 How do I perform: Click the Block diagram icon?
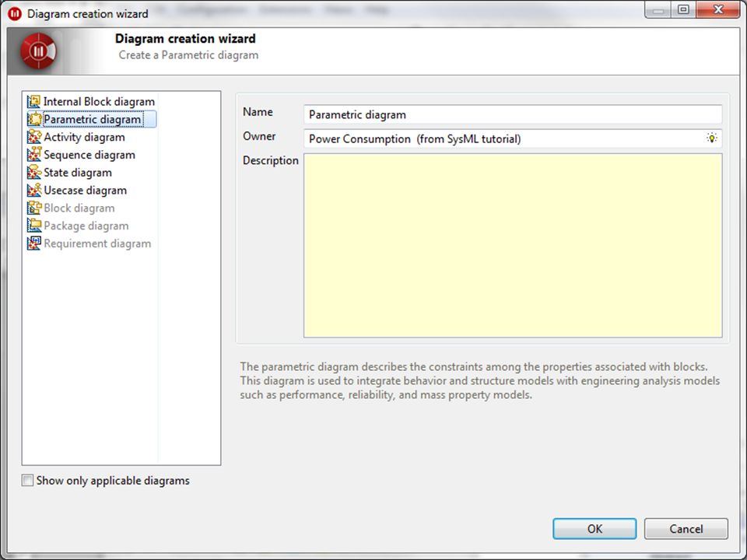[x=33, y=208]
